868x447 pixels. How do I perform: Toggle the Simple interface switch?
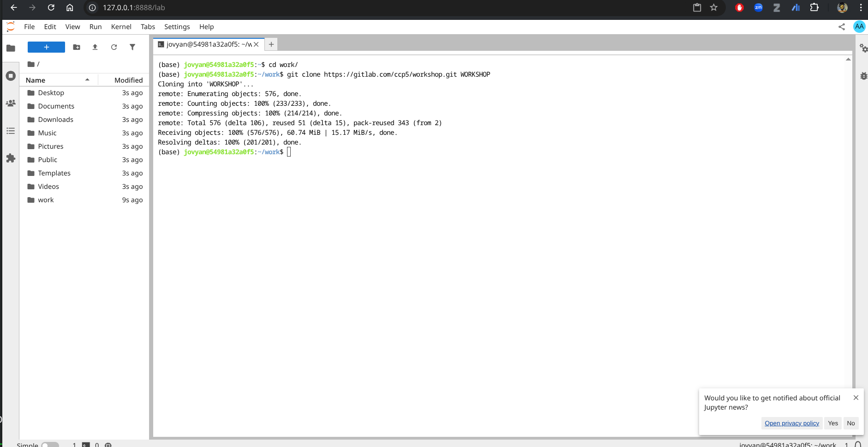pyautogui.click(x=50, y=445)
